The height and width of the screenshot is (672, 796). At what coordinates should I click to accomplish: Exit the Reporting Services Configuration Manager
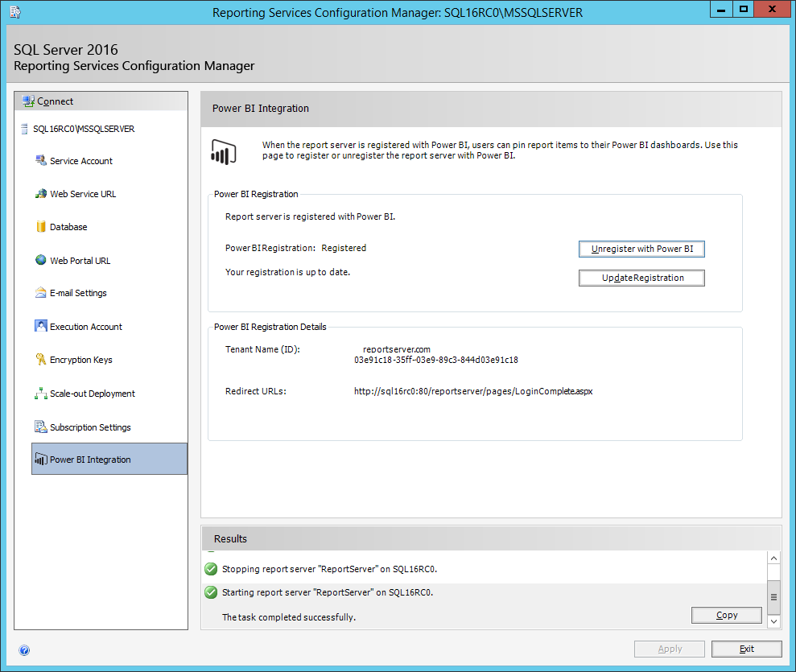click(746, 649)
